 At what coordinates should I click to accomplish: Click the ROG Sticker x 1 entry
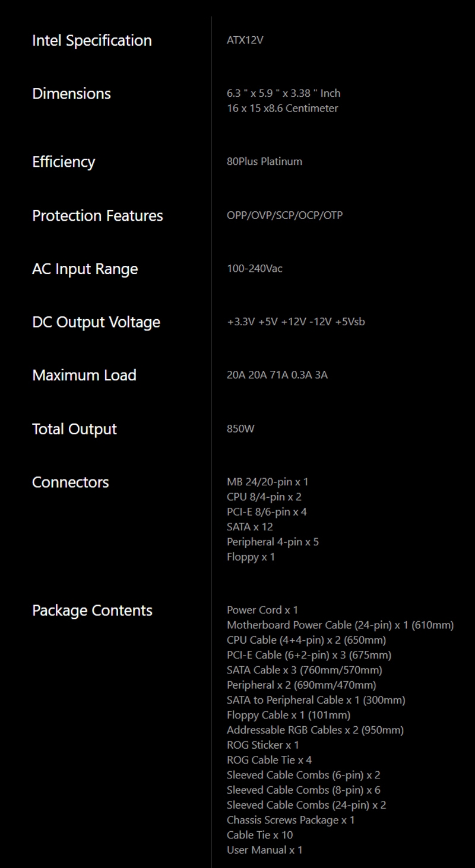pyautogui.click(x=262, y=745)
